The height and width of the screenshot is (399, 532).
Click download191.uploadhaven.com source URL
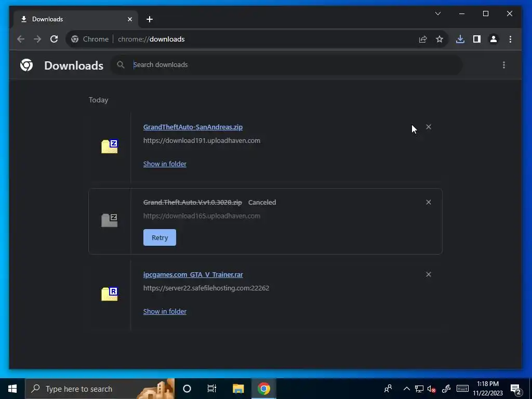click(202, 140)
